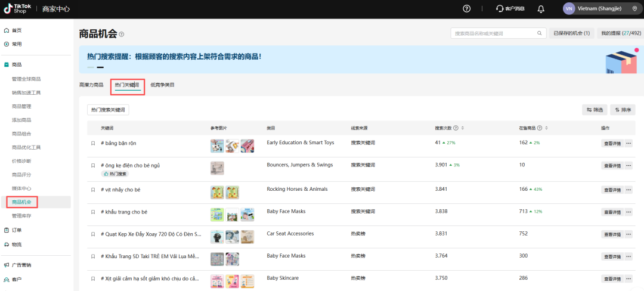Screen dimensions: 644x291
Task: Click info icon next to 在售商品
Action: (x=540, y=128)
